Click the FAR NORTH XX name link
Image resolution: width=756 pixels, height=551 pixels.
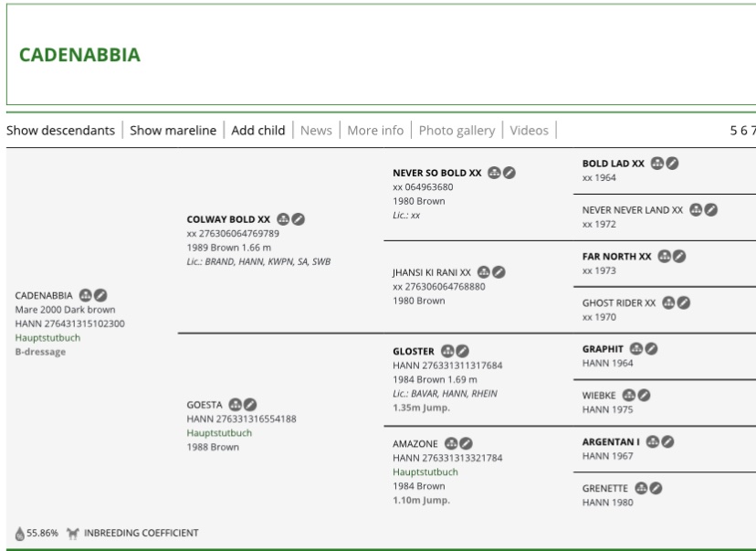616,257
